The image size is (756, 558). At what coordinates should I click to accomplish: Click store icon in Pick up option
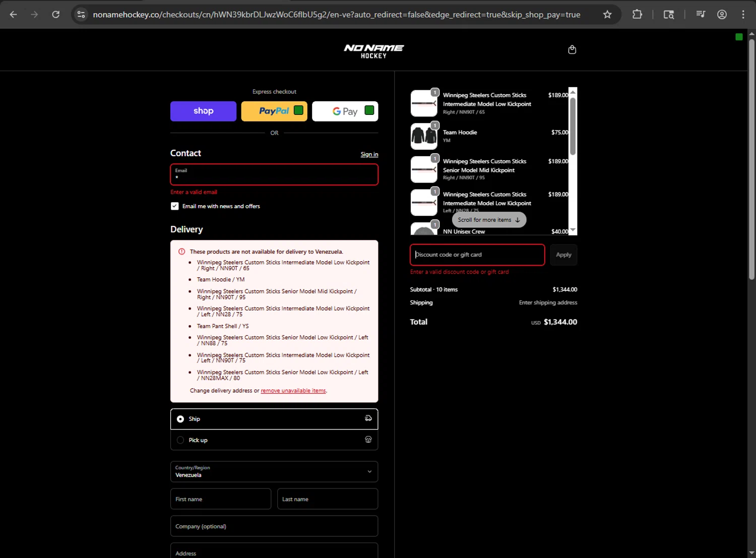(368, 440)
